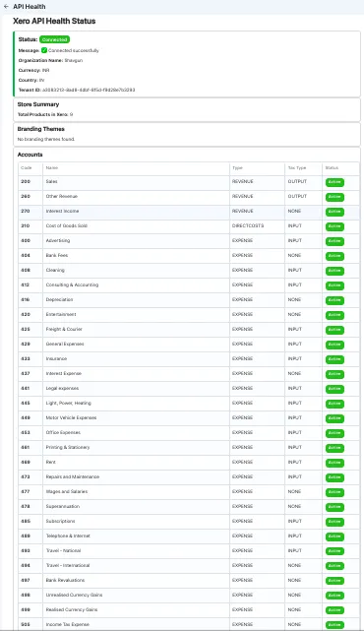Click the REVENUE type for Other Revenue
Image resolution: width=364 pixels, height=631 pixels.
coord(243,196)
